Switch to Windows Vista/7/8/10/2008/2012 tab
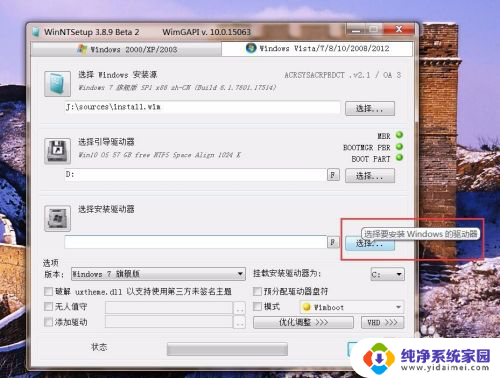 coord(317,48)
